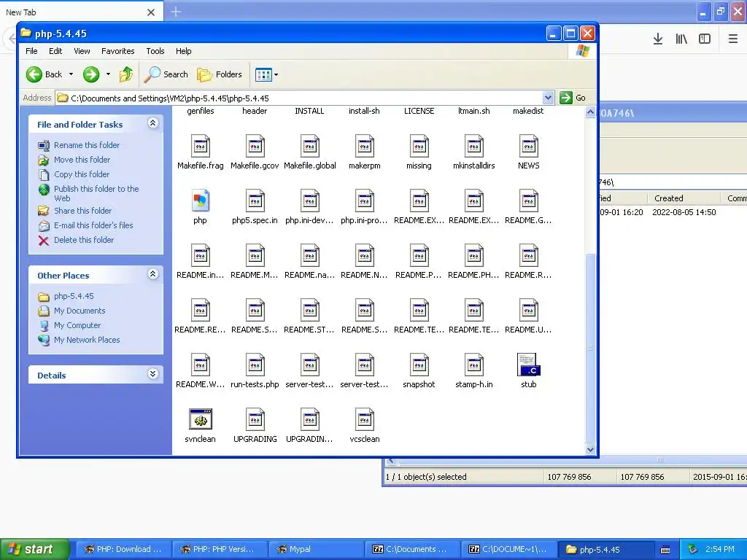Select the NEWS file icon
This screenshot has height=560, width=747.
coord(529,146)
